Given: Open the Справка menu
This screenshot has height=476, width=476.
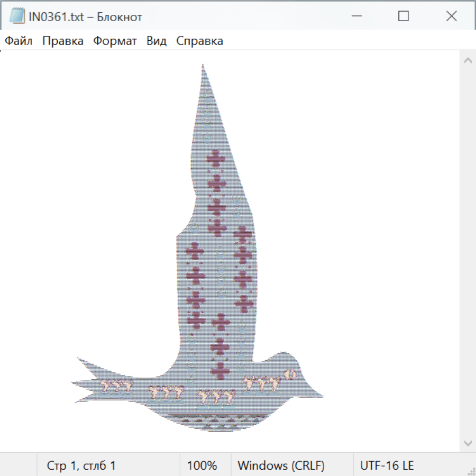Looking at the screenshot, I should point(199,41).
